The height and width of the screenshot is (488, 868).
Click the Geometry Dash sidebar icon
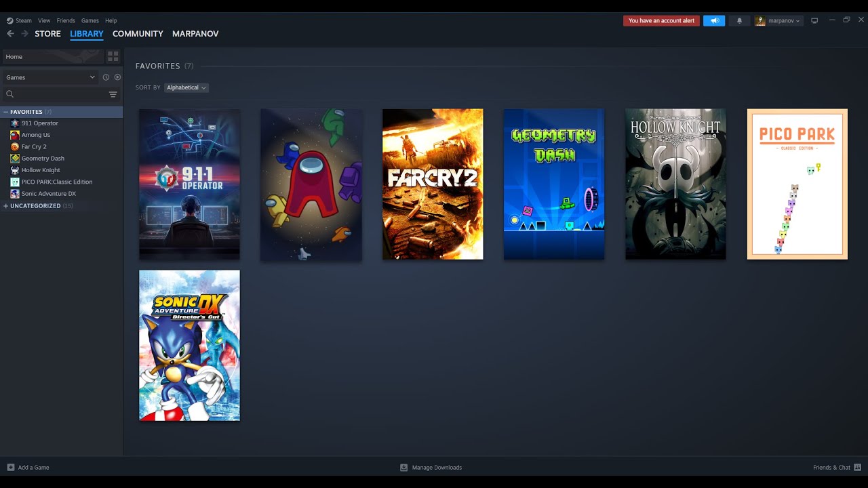[x=15, y=159]
